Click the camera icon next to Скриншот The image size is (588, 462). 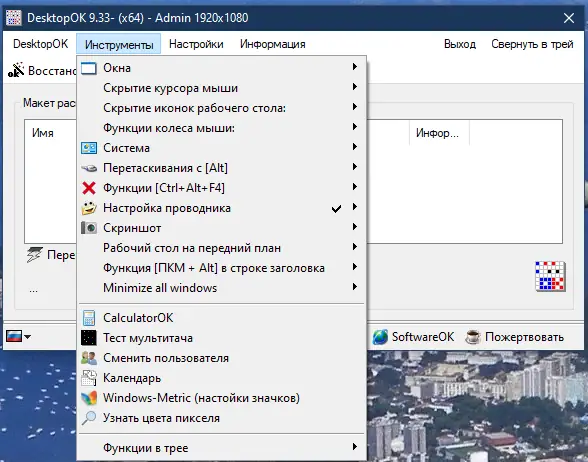(x=89, y=228)
